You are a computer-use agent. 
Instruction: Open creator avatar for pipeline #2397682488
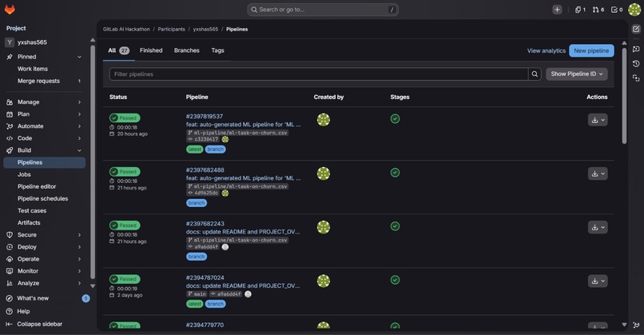coord(324,173)
